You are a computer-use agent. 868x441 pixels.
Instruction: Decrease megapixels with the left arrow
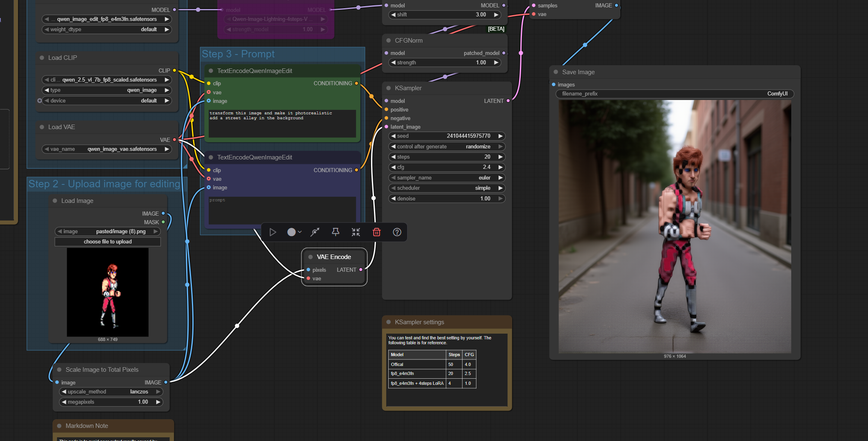[64, 402]
